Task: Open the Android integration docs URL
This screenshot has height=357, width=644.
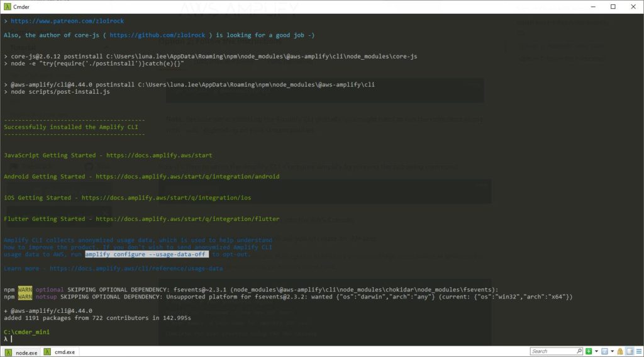Action: pyautogui.click(x=187, y=176)
